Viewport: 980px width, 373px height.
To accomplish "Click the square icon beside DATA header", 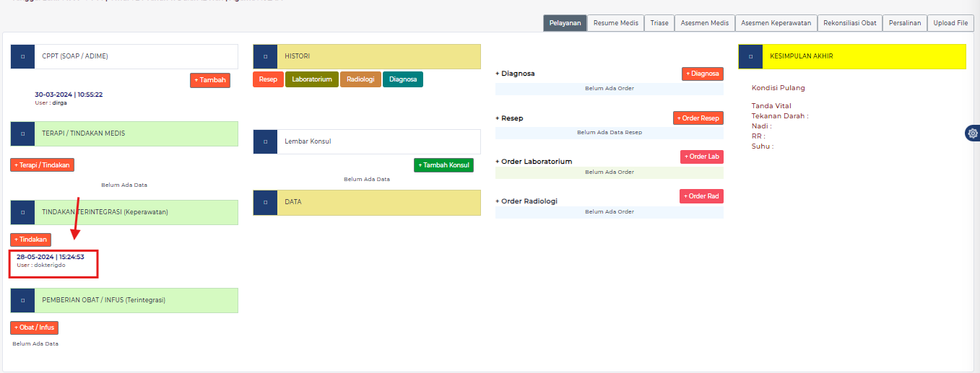I will pyautogui.click(x=265, y=202).
